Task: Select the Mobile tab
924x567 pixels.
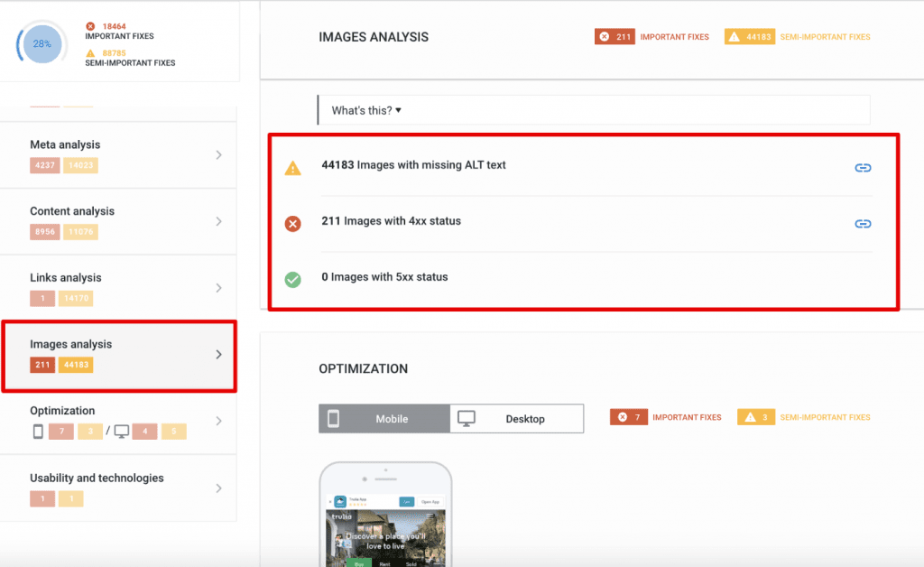Action: click(383, 418)
